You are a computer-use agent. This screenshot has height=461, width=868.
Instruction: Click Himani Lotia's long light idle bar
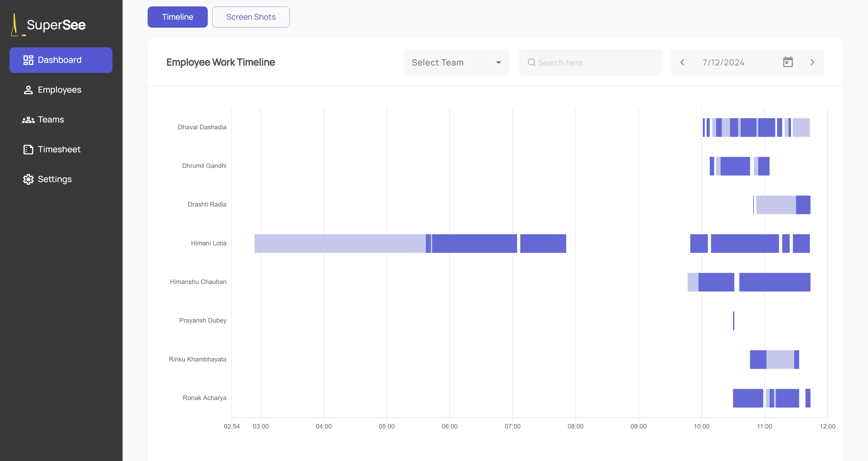(x=340, y=243)
